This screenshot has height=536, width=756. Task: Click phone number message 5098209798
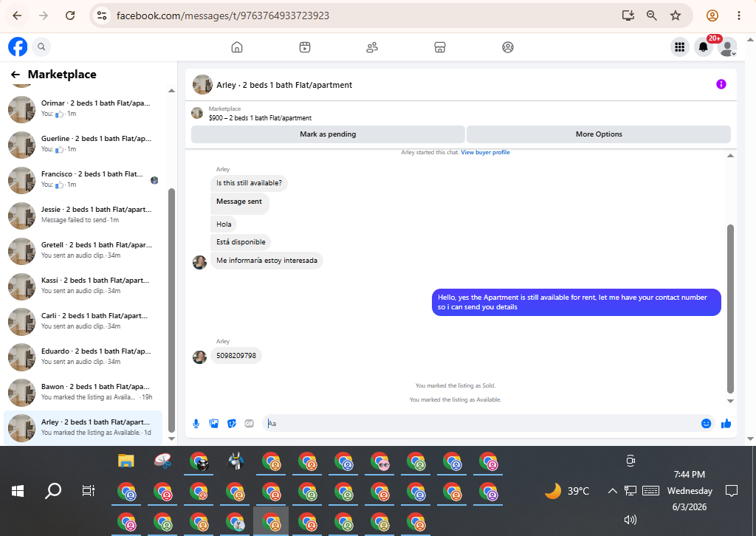pyautogui.click(x=236, y=356)
